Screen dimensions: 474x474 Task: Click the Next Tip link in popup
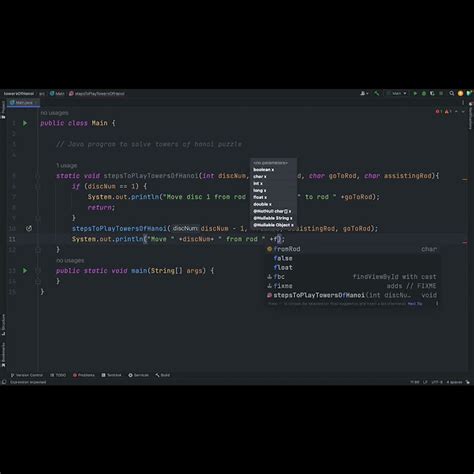(x=415, y=304)
